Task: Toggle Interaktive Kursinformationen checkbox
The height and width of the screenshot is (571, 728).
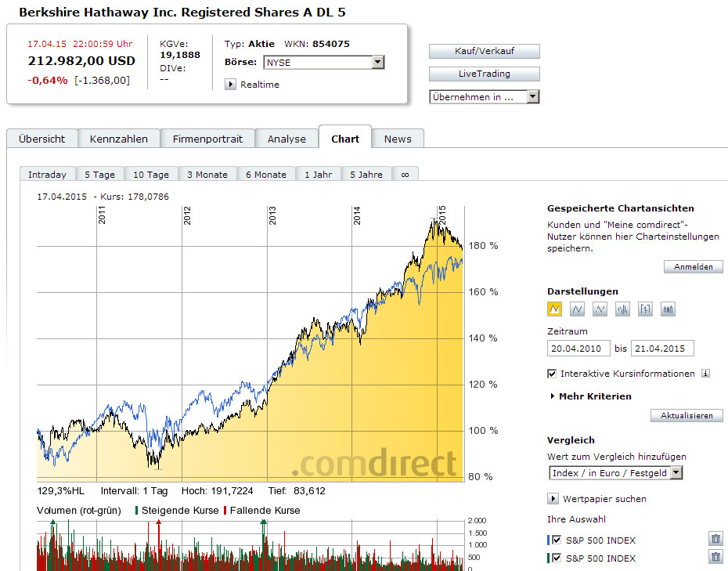Action: pyautogui.click(x=552, y=374)
